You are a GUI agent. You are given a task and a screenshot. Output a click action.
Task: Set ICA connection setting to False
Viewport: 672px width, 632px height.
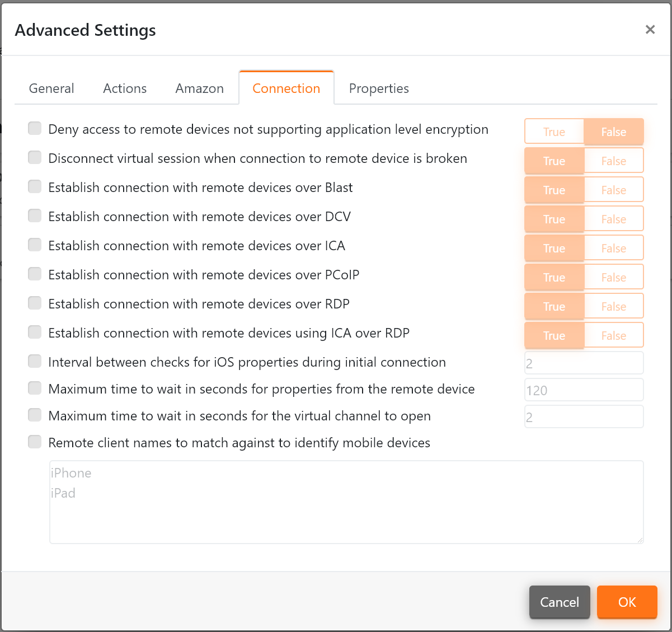click(613, 247)
